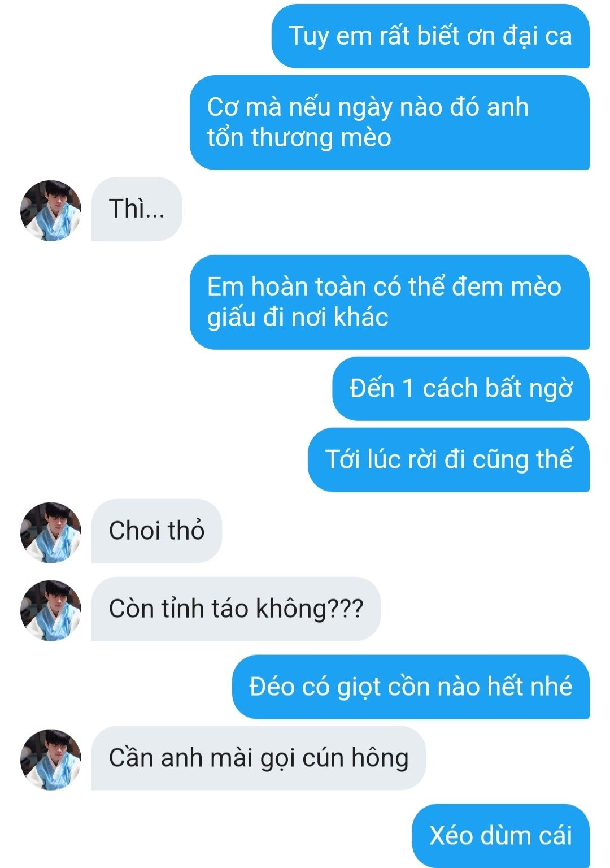Tap the "Thì..." received message
The width and height of the screenshot is (610, 868).
coord(137,209)
